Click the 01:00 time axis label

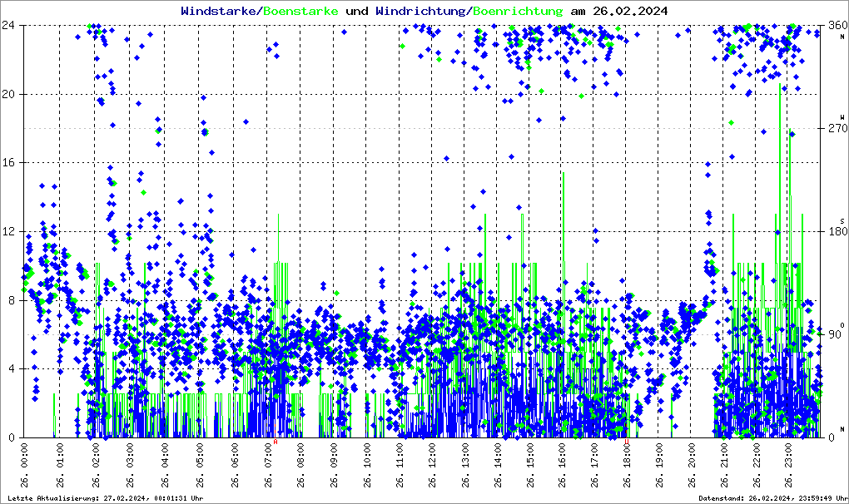tap(60, 466)
